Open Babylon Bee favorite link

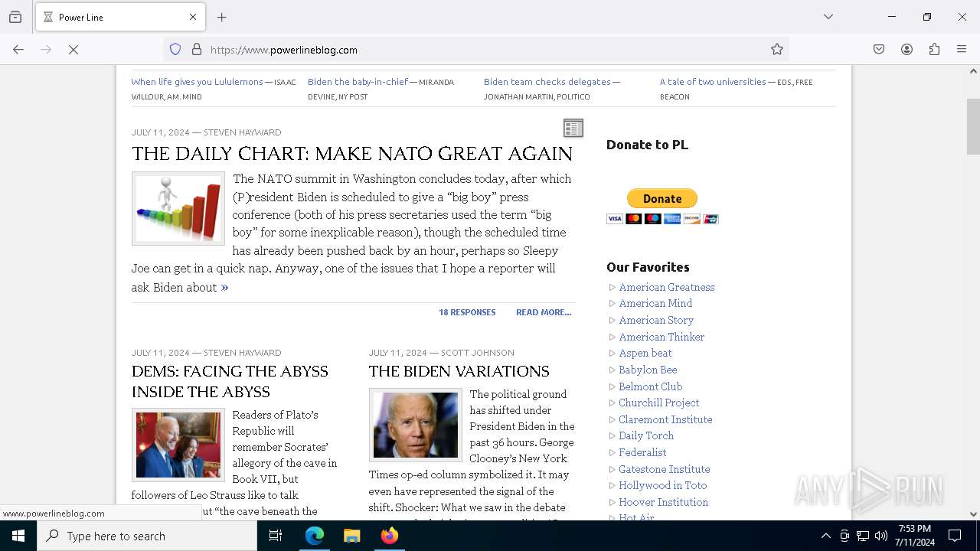pyautogui.click(x=648, y=370)
